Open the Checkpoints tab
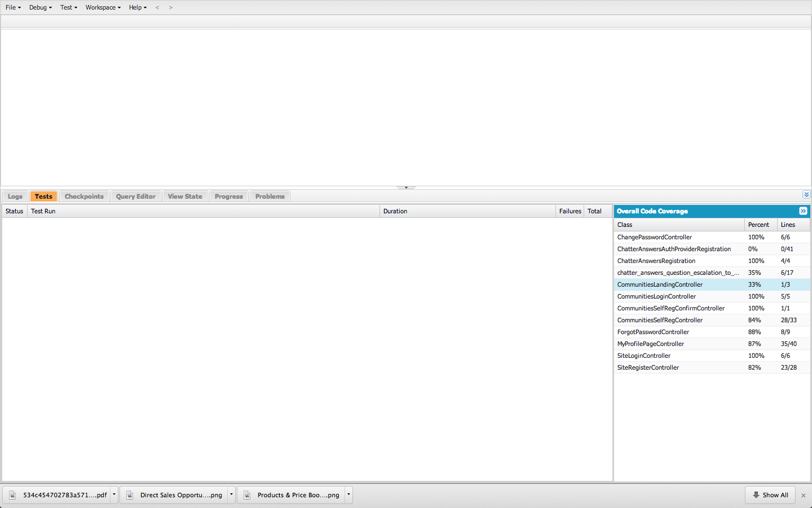Image resolution: width=812 pixels, height=508 pixels. click(x=84, y=196)
